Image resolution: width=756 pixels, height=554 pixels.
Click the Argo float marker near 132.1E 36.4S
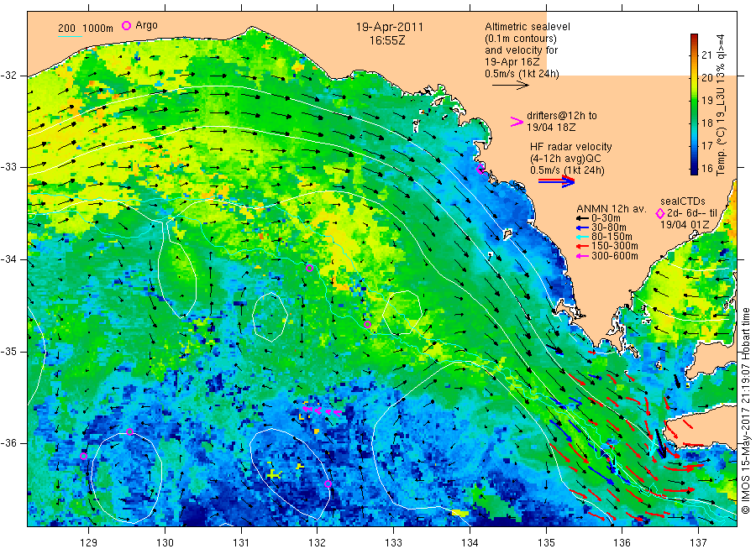click(328, 484)
